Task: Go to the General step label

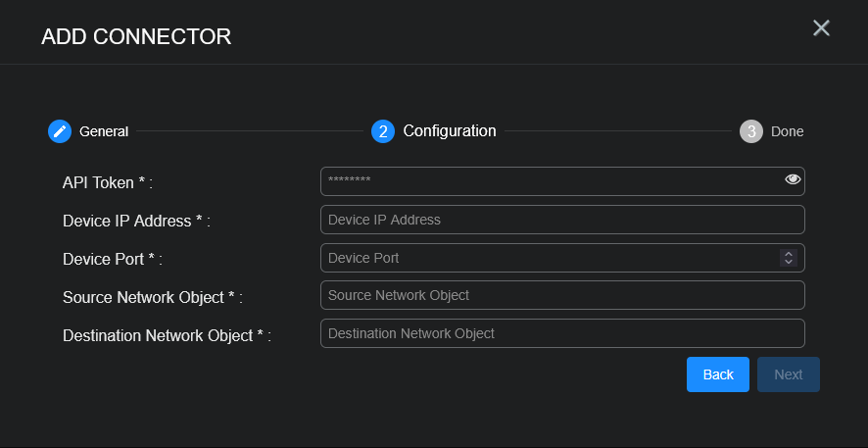Action: [104, 131]
